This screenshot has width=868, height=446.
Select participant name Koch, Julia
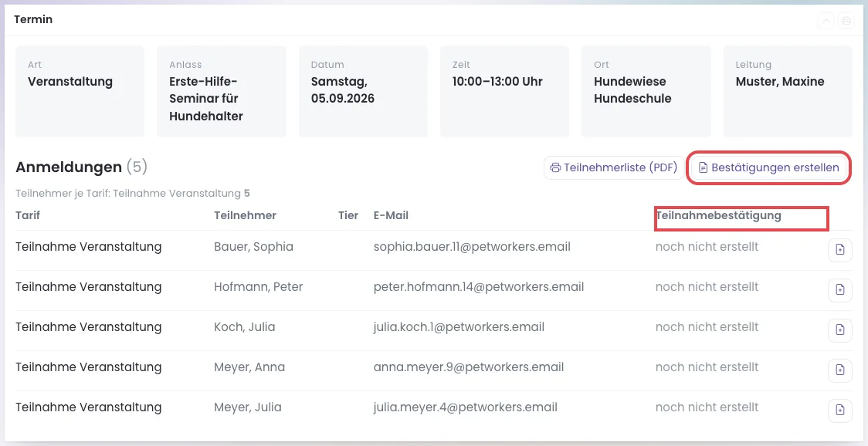point(245,327)
